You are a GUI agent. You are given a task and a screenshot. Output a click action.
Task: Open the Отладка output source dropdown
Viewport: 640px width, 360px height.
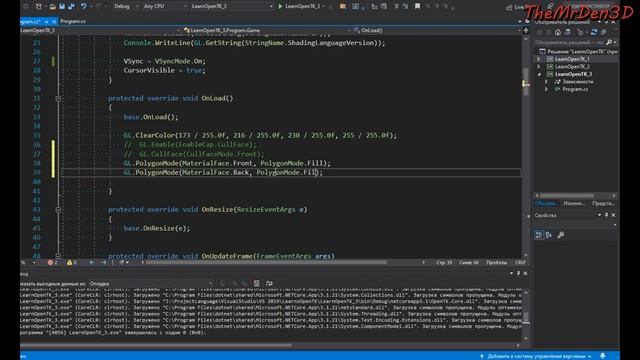pos(151,283)
